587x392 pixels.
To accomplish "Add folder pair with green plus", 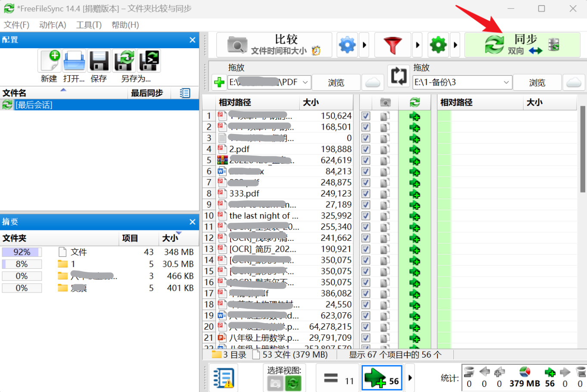I will click(219, 82).
